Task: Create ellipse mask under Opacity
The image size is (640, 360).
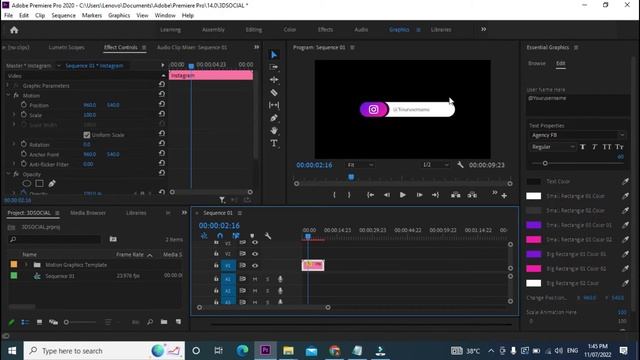Action: tap(27, 184)
